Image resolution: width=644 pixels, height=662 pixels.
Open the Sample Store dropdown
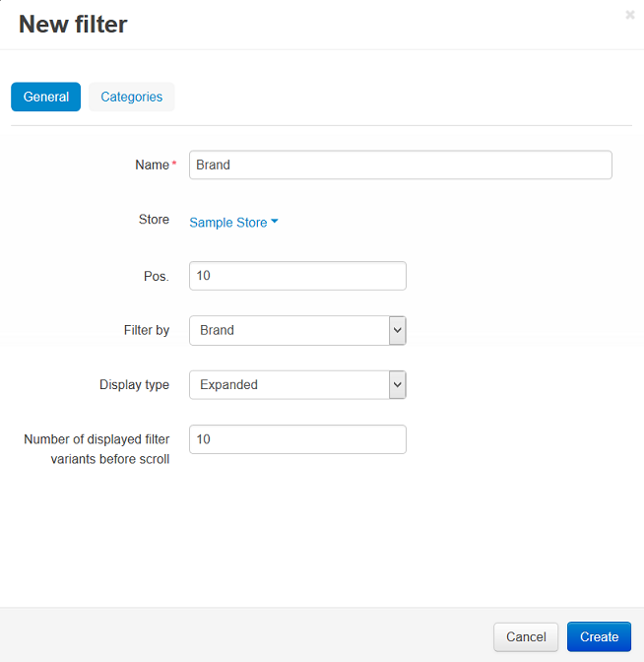(x=233, y=222)
